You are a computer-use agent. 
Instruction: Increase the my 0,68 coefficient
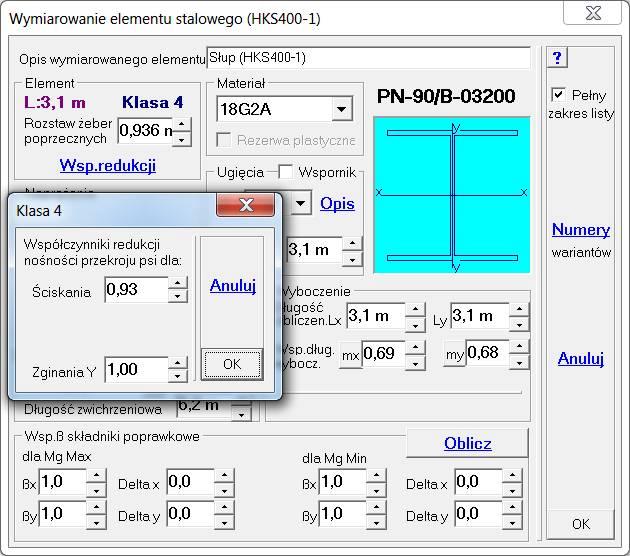520,346
